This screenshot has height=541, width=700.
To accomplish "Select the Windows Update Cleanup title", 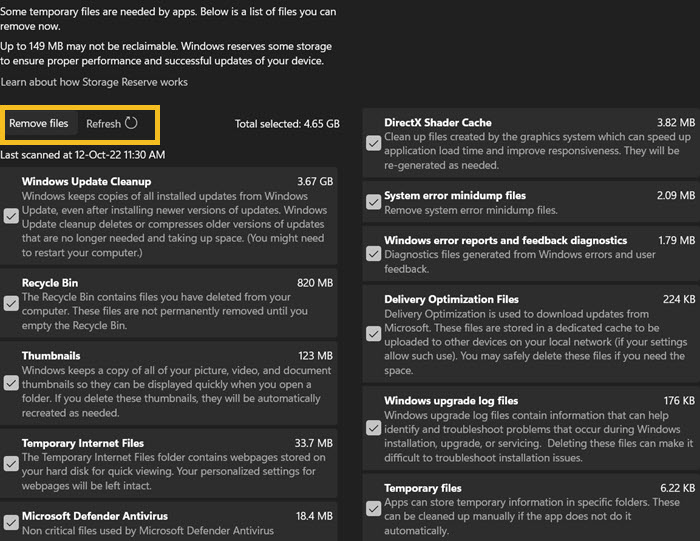I will [86, 182].
